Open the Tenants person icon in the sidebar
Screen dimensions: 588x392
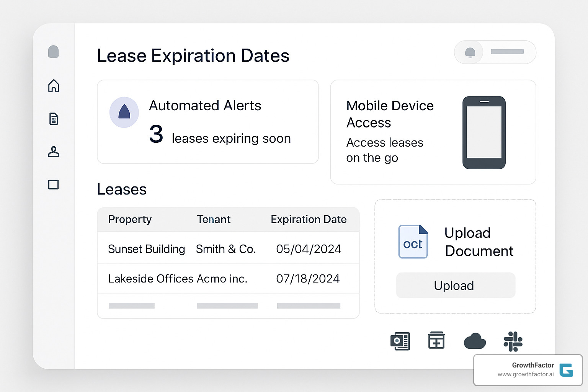pos(54,152)
